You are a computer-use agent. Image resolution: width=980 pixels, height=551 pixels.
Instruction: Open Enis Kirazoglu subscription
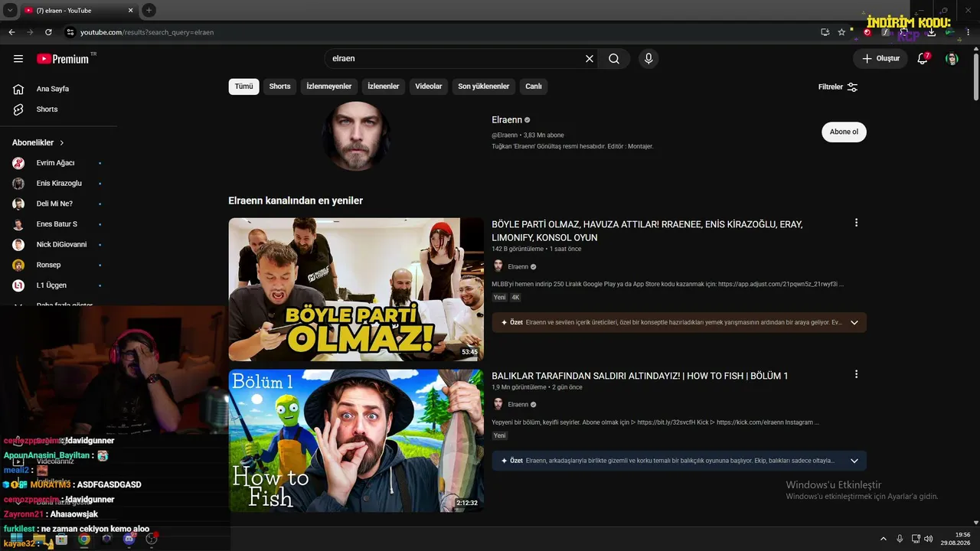59,184
